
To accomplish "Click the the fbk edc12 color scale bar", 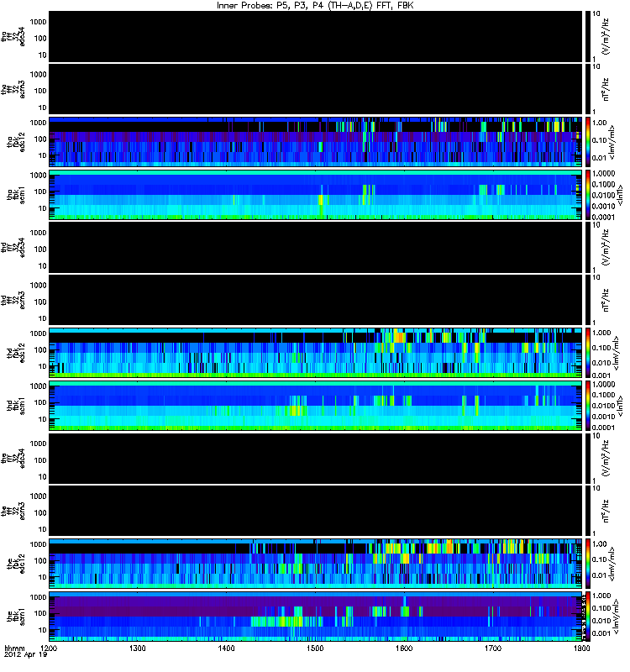I will coord(587,564).
